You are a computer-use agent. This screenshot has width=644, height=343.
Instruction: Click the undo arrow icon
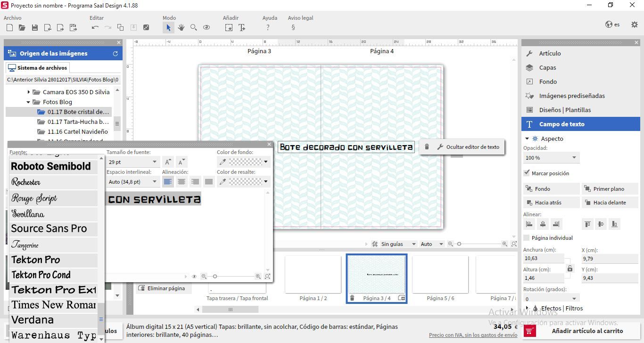(95, 28)
